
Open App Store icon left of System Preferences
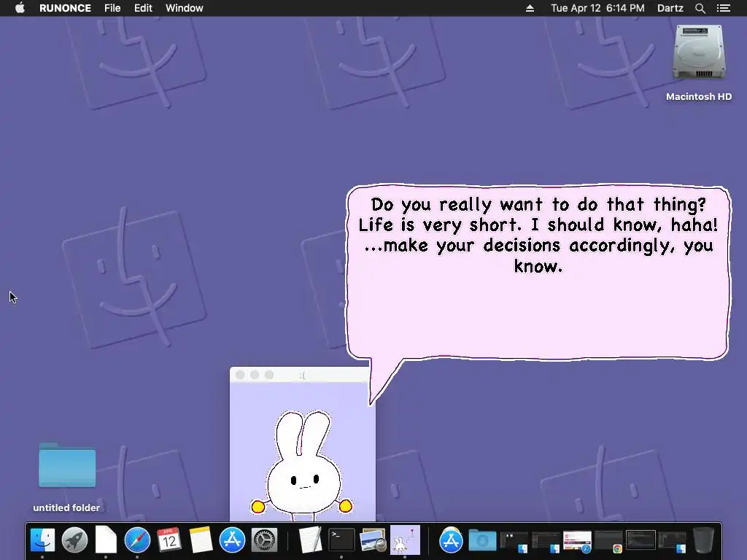[232, 540]
